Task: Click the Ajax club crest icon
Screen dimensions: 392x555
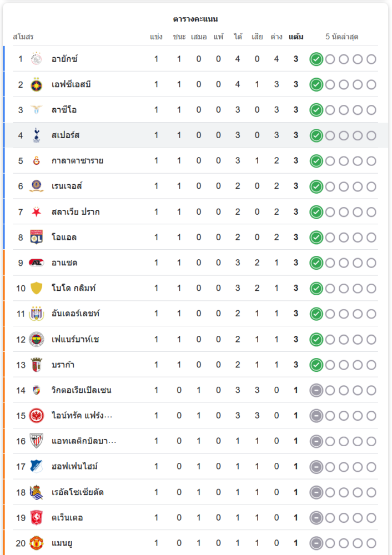Action: pos(37,59)
